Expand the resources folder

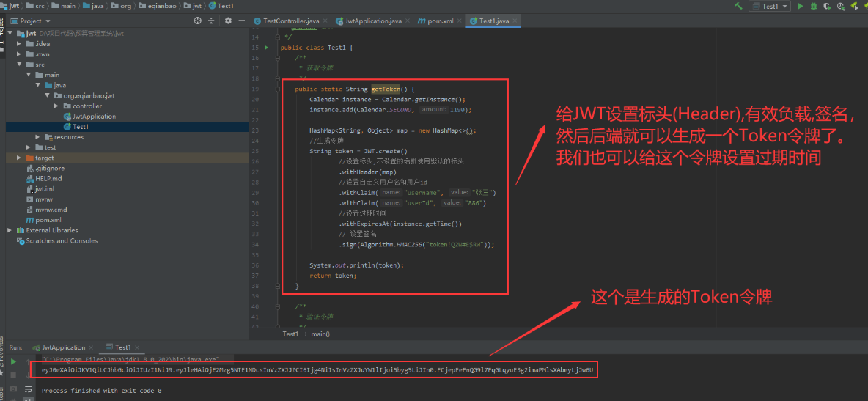(x=37, y=137)
